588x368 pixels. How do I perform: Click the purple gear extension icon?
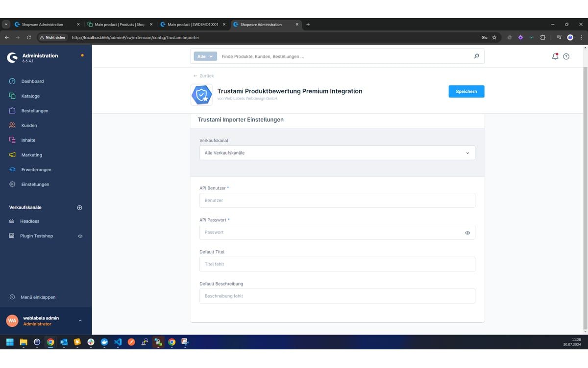click(x=520, y=37)
